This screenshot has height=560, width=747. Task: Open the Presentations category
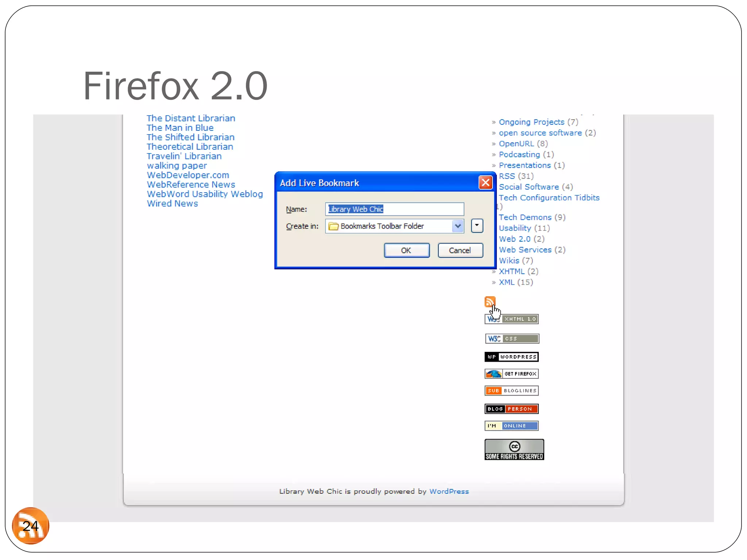click(x=525, y=166)
